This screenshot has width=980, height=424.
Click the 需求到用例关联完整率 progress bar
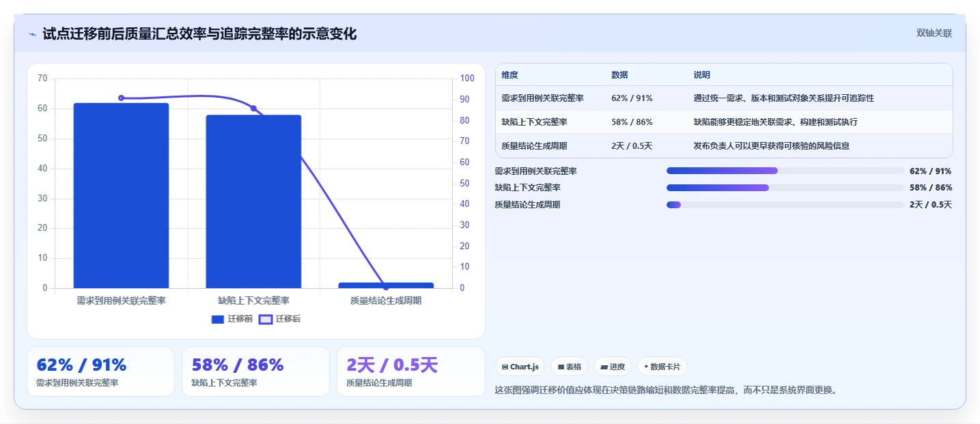[785, 171]
